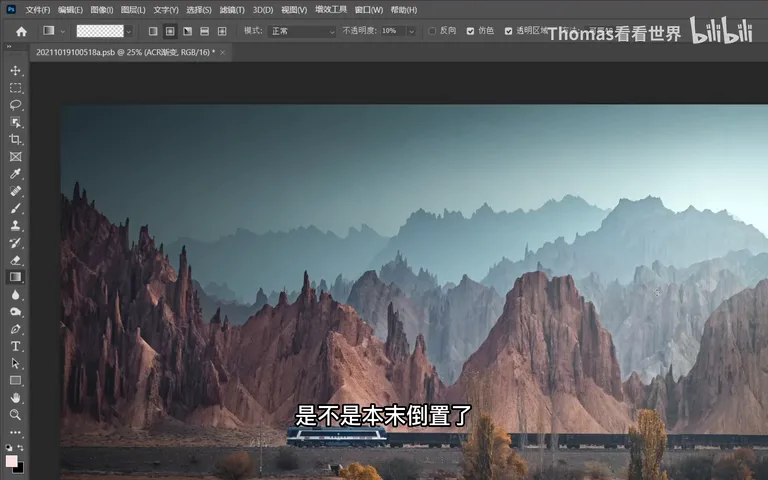
Task: Select the Pen tool
Action: coord(15,329)
